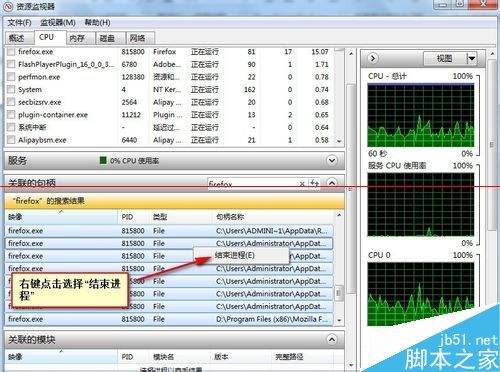Open the 文件(F) menu
Image resolution: width=500 pixels, height=372 pixels.
[19, 23]
